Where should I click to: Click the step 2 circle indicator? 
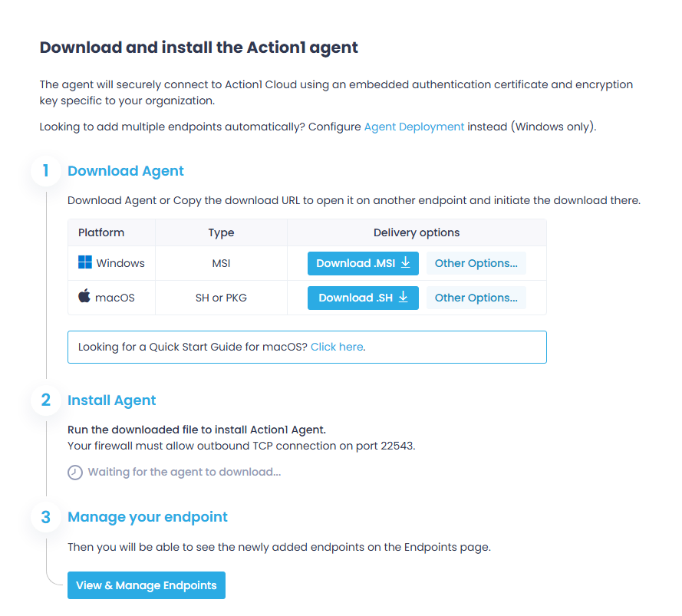tap(45, 400)
